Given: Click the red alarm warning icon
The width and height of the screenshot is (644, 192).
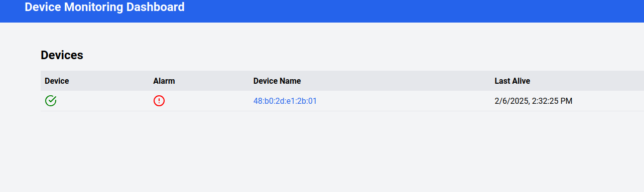Looking at the screenshot, I should (159, 101).
